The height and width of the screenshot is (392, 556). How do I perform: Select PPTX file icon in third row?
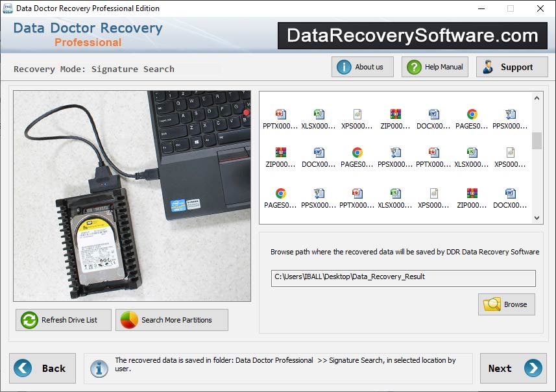point(357,193)
